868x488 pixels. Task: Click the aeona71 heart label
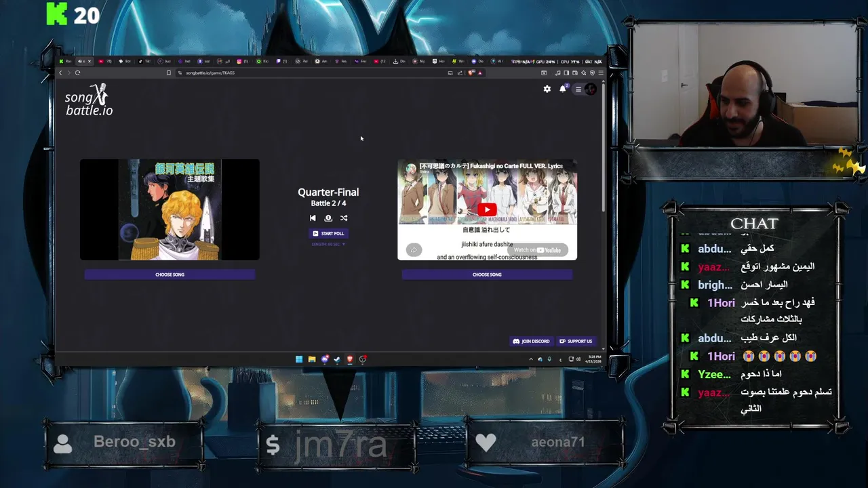tap(557, 442)
